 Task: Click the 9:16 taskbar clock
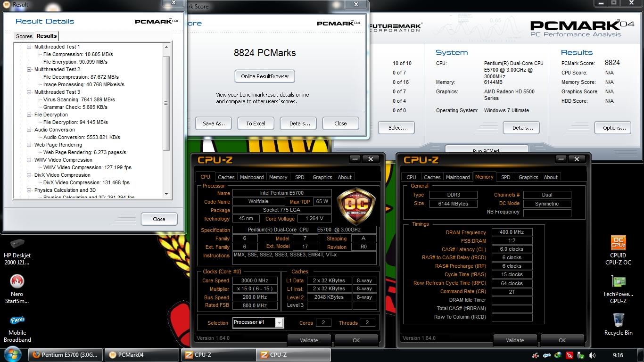pos(618,355)
